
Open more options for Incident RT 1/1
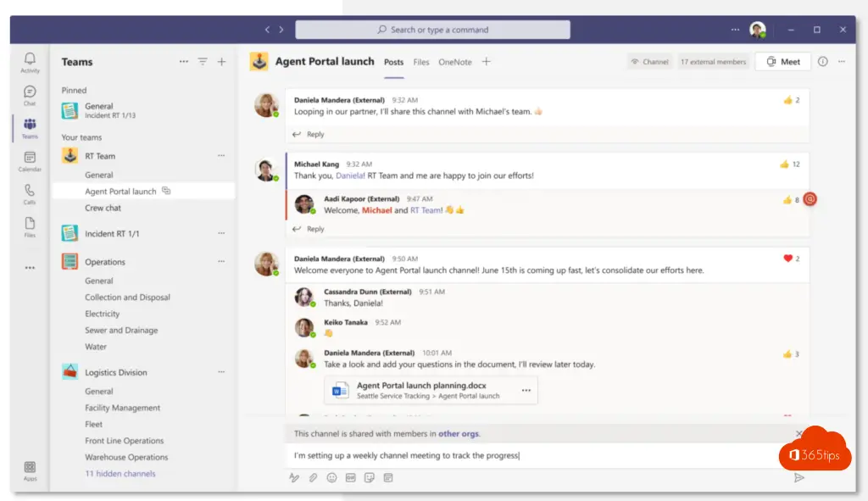coord(221,233)
